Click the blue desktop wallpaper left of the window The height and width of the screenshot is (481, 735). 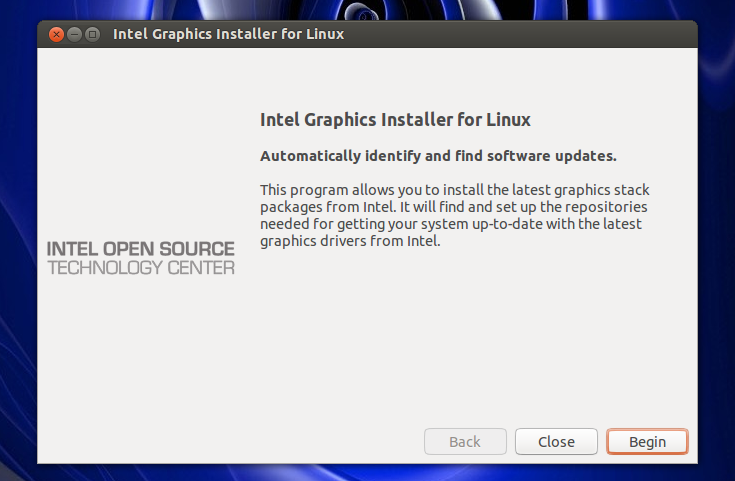click(18, 234)
